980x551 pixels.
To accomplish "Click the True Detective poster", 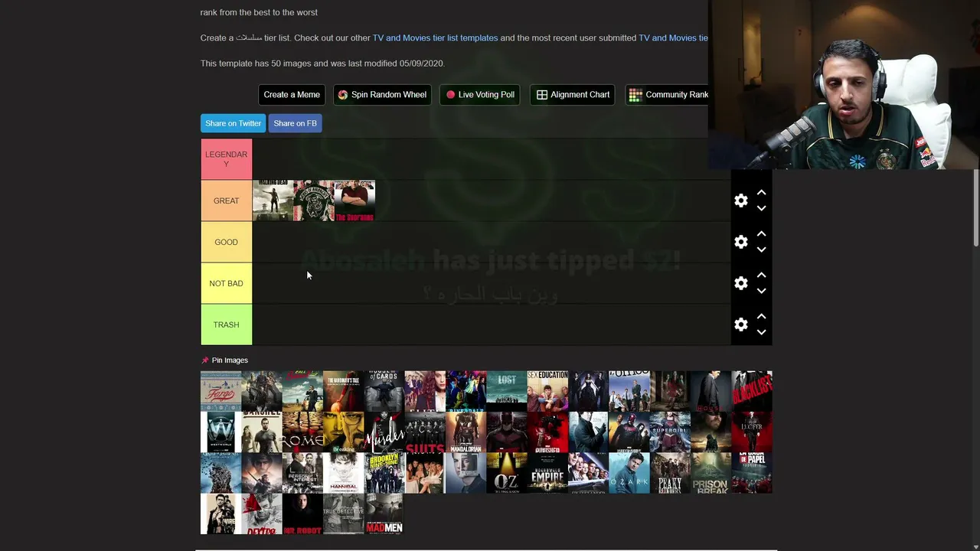I will tap(343, 514).
